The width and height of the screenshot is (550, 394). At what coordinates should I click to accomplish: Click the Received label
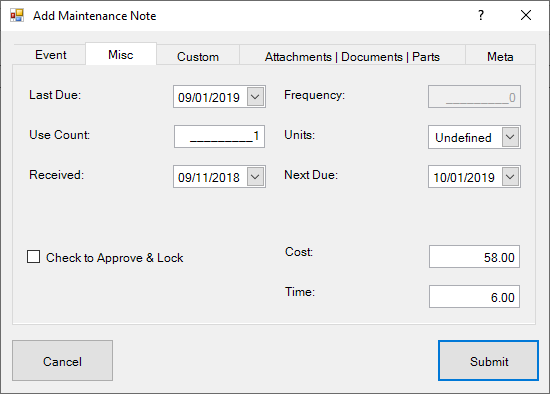pyautogui.click(x=57, y=175)
